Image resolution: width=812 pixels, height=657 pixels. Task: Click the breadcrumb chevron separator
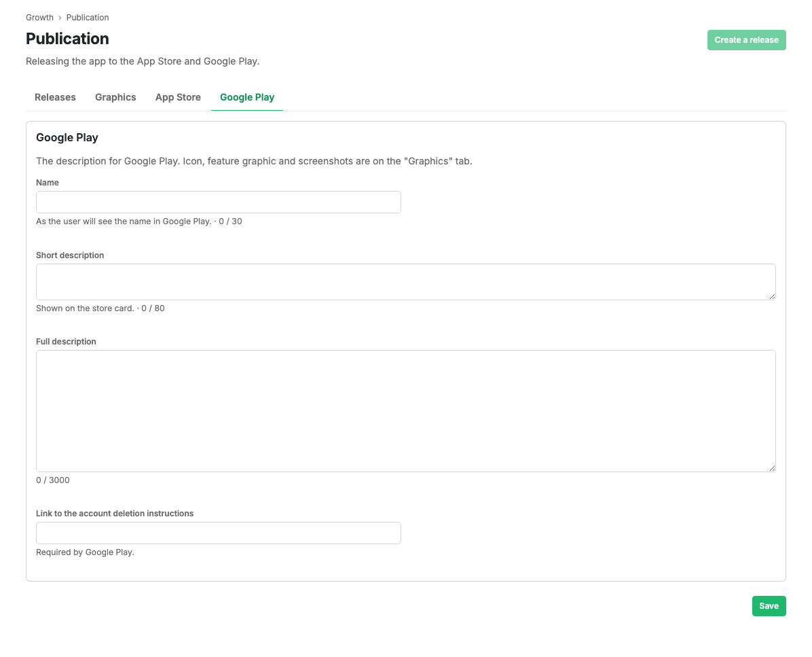click(x=60, y=18)
